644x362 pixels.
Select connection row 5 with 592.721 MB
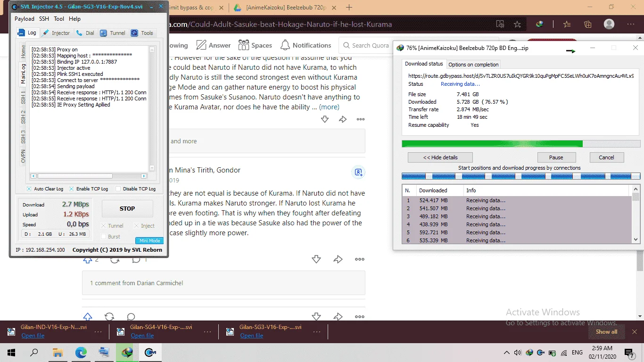pyautogui.click(x=517, y=232)
